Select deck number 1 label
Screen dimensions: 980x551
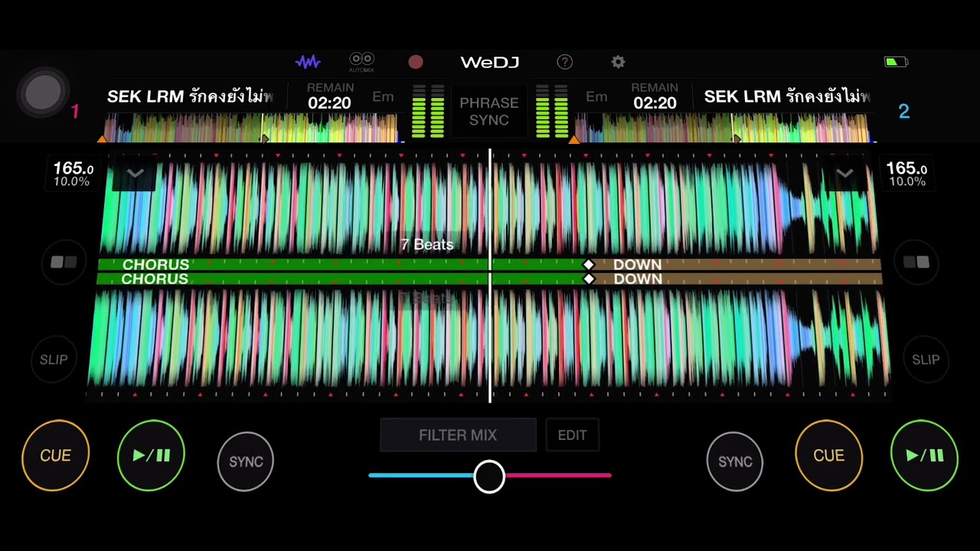coord(75,112)
